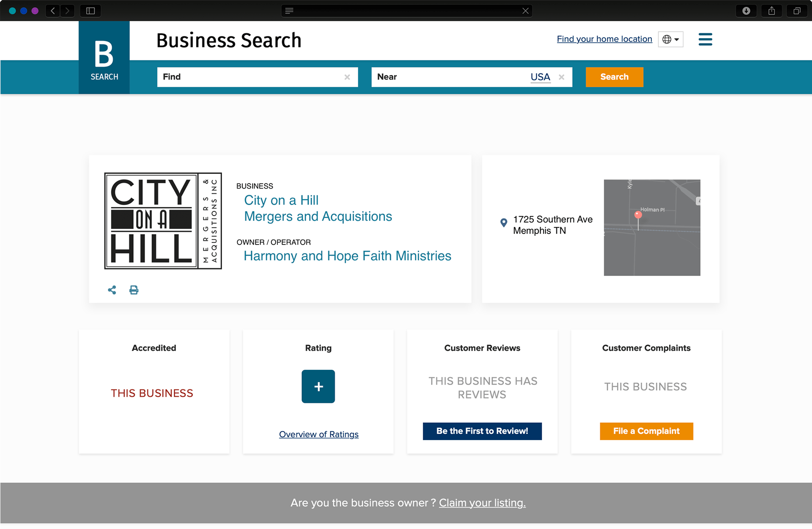Click the plus rating icon

tap(318, 386)
